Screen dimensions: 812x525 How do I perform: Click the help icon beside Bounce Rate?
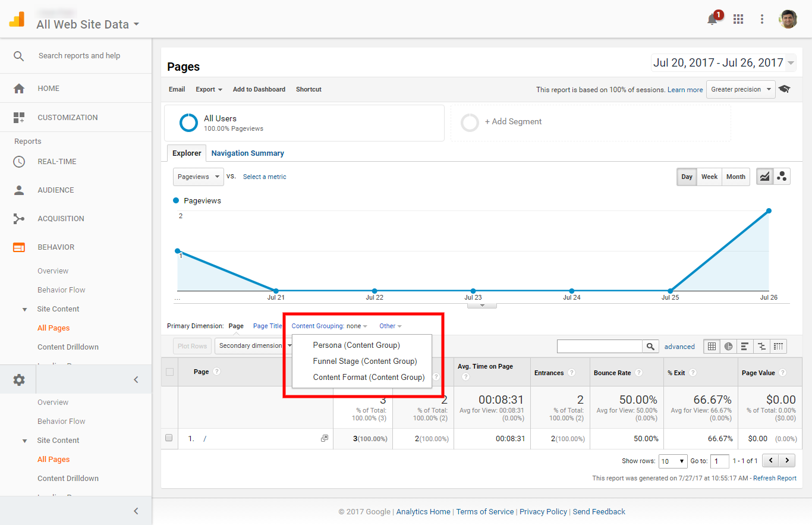(638, 373)
